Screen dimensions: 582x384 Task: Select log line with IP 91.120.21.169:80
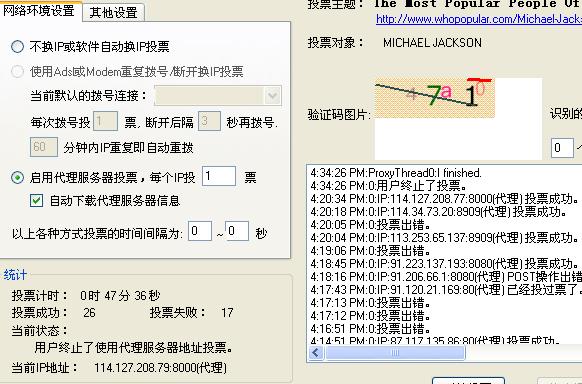pos(446,290)
